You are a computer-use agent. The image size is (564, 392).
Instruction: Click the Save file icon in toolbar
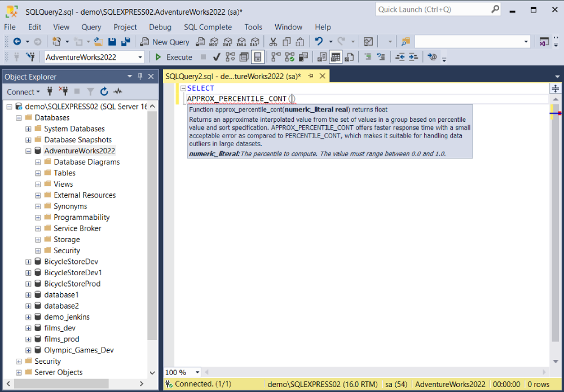[x=112, y=42]
